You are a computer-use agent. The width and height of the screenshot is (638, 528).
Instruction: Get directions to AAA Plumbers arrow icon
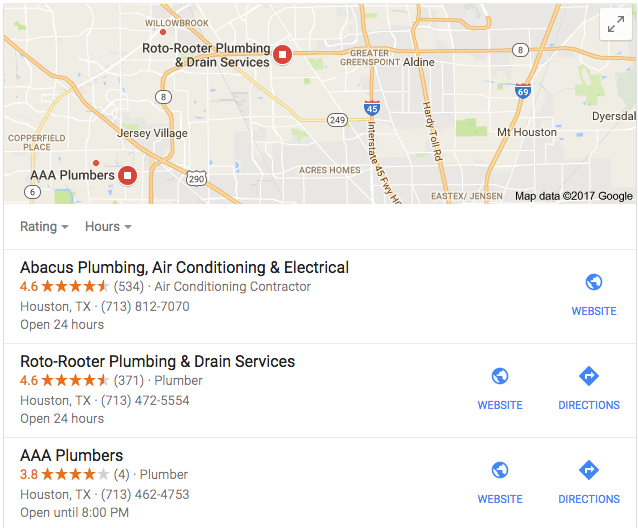pyautogui.click(x=589, y=470)
